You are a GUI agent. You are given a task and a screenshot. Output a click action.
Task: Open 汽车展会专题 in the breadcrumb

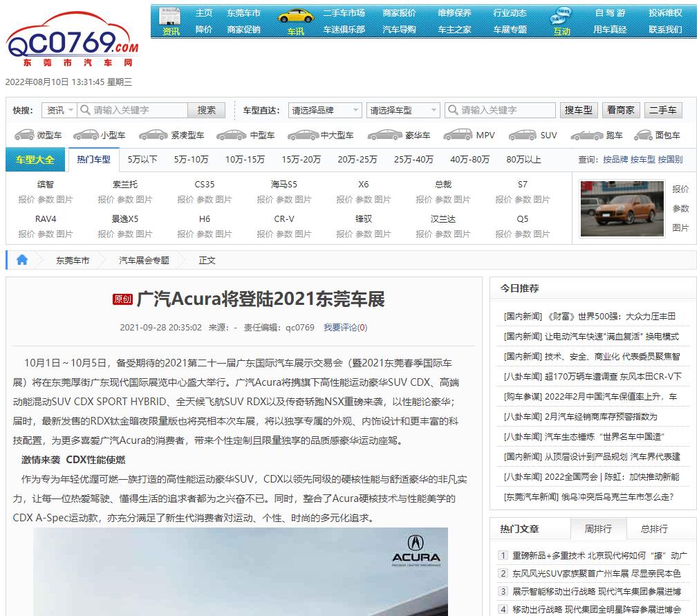[x=144, y=261]
